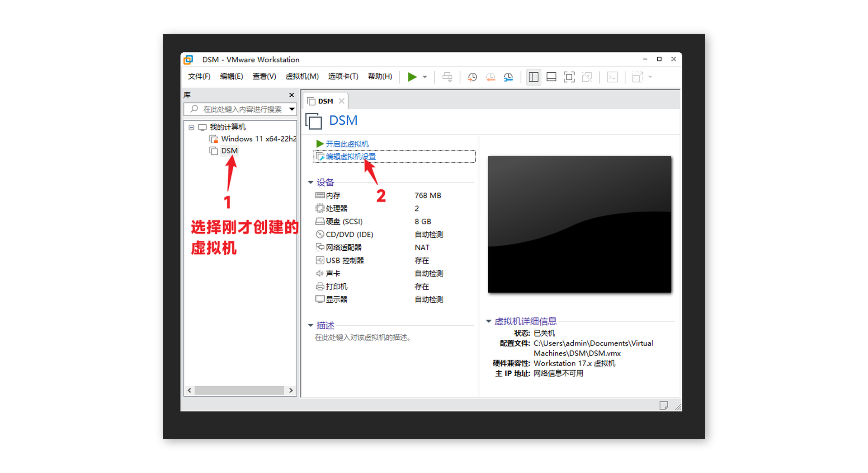The width and height of the screenshot is (868, 473).
Task: Open the 编辑(E) menu
Action: [231, 76]
